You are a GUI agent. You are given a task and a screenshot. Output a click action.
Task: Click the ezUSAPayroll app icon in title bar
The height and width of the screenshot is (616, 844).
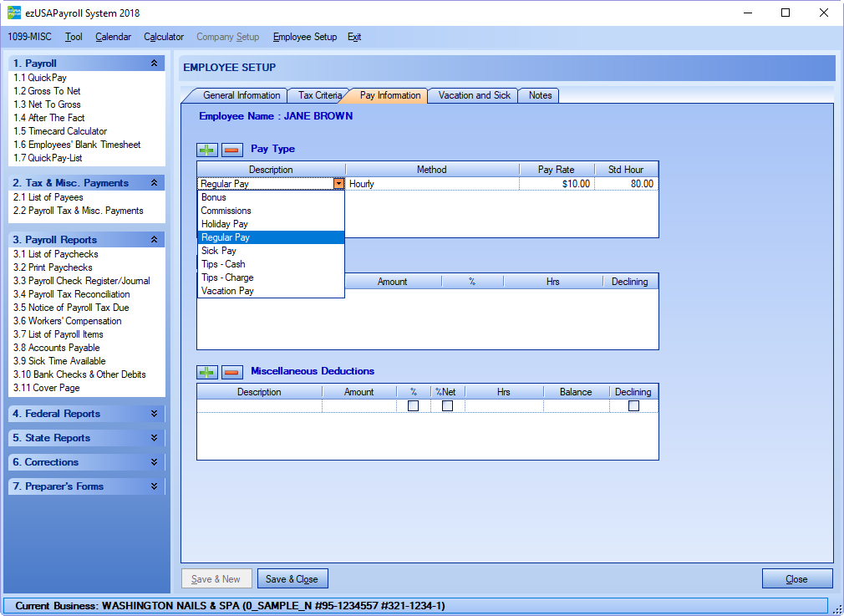pyautogui.click(x=14, y=13)
